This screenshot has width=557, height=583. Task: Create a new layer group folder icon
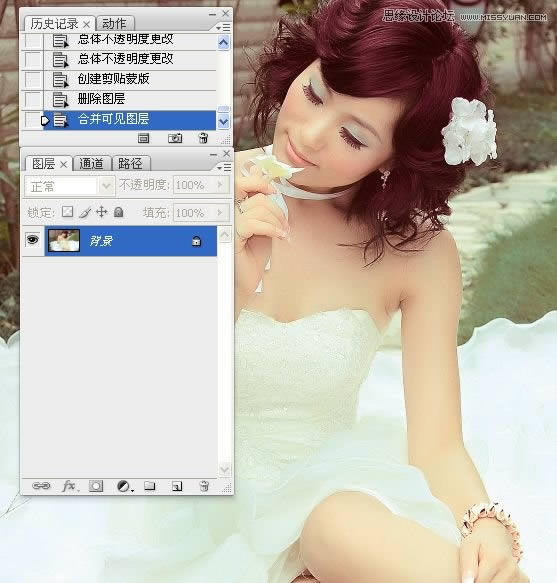pyautogui.click(x=150, y=486)
